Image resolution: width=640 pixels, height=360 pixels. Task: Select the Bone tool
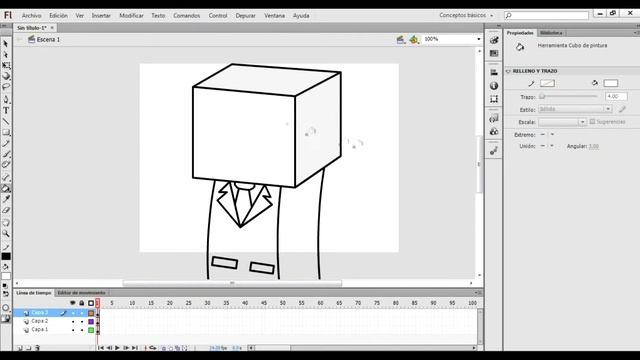(6, 178)
